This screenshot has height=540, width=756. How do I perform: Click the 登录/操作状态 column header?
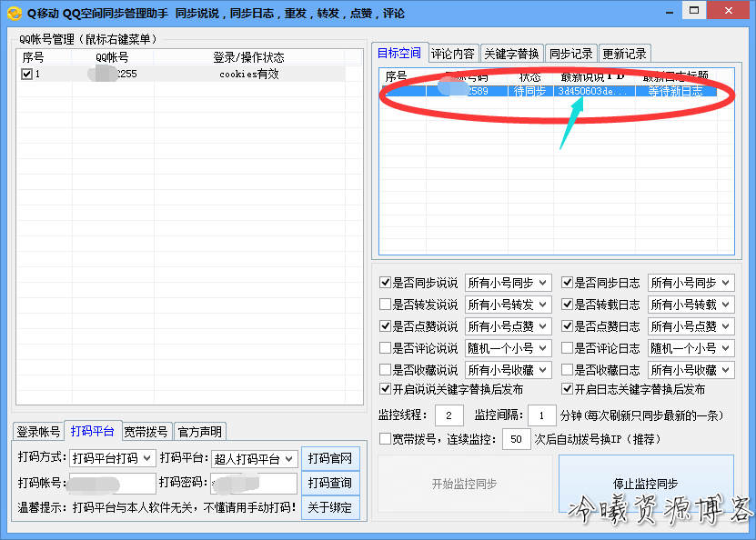(x=248, y=57)
